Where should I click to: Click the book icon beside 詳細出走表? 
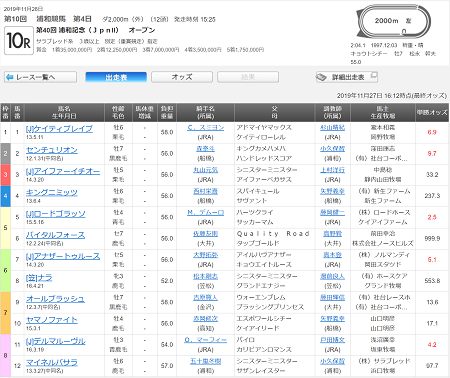(322, 77)
